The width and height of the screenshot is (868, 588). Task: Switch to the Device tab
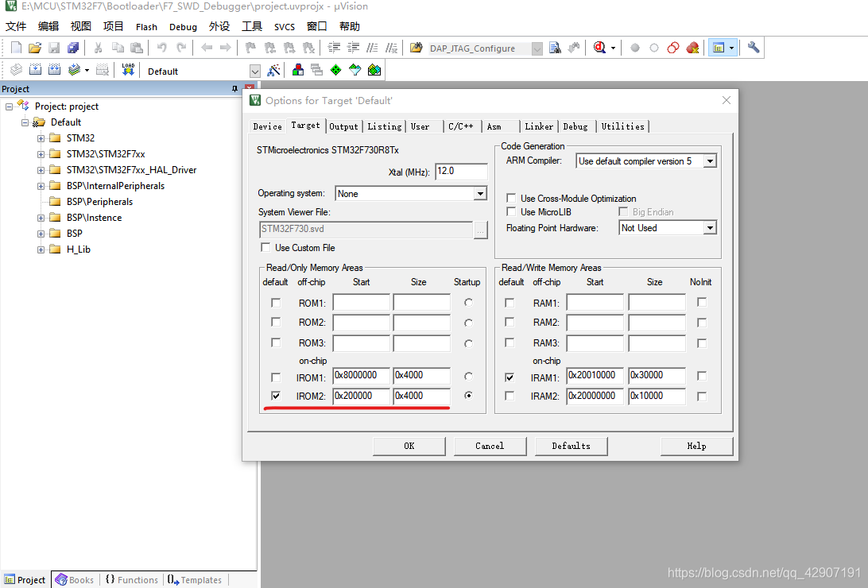pos(267,126)
